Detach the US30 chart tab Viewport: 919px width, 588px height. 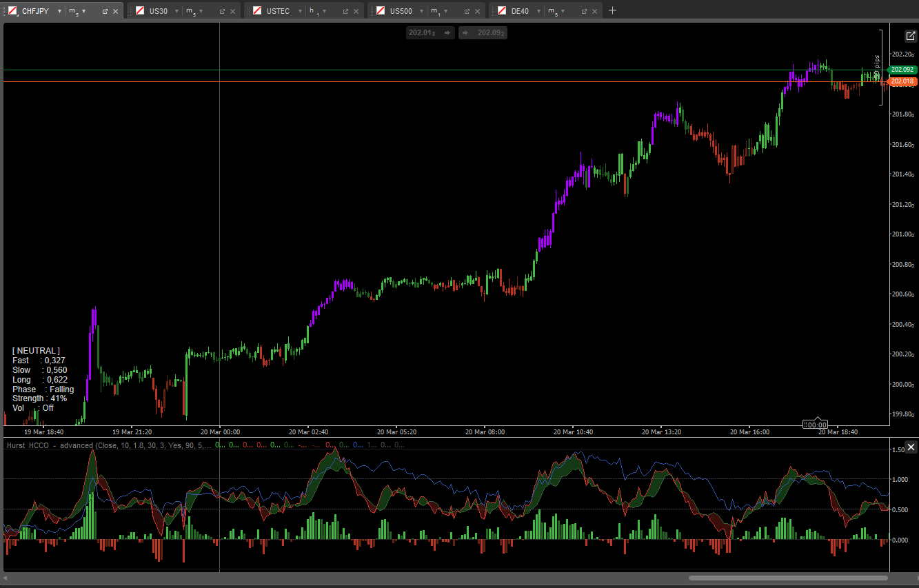[222, 11]
